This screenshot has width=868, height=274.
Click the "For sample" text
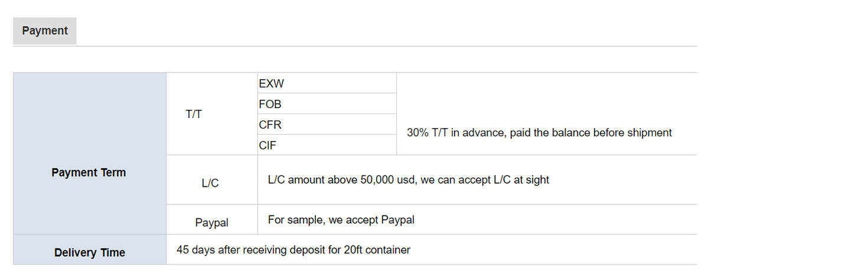tap(295, 220)
